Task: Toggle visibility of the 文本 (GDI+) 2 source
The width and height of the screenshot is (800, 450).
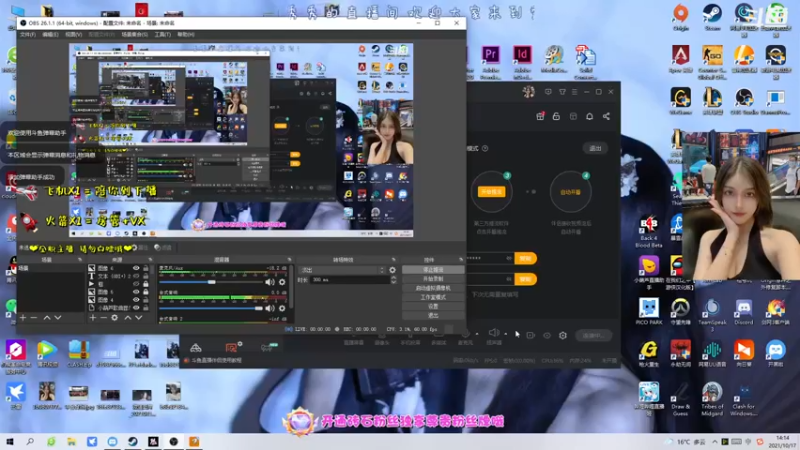Action: click(x=136, y=276)
